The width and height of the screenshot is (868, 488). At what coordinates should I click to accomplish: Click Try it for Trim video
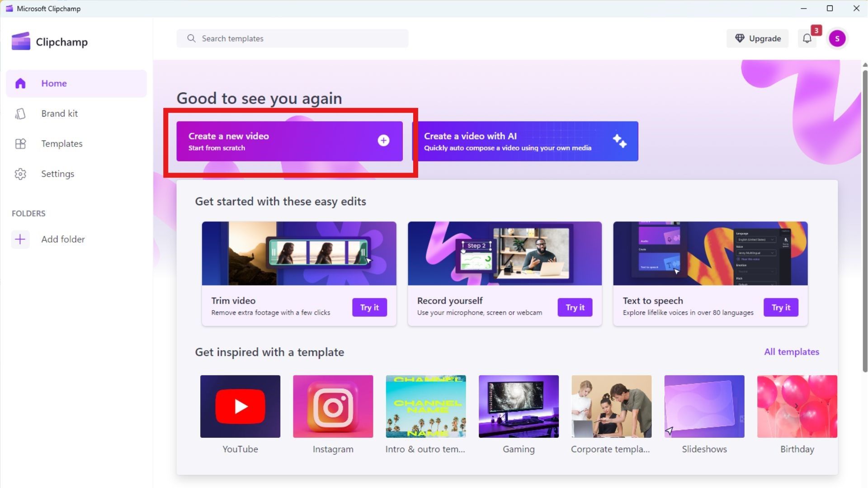point(369,307)
